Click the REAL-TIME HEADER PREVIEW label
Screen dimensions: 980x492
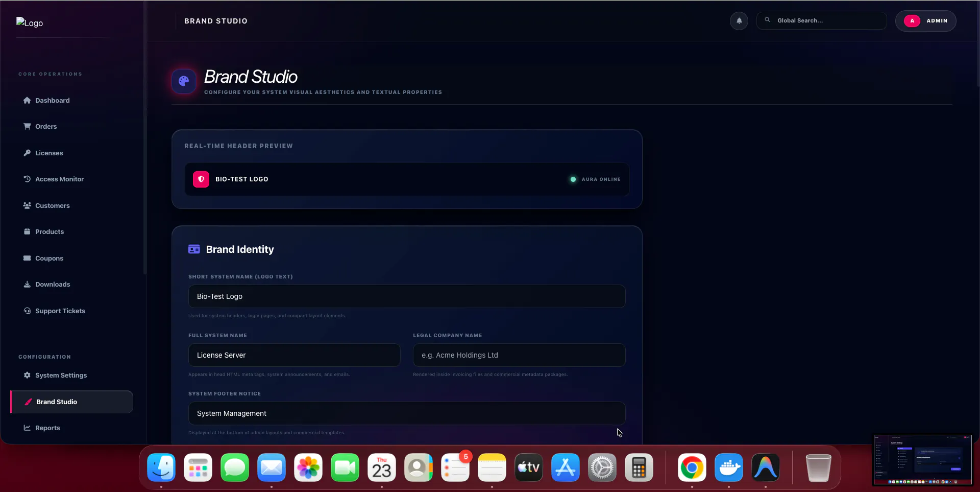click(238, 146)
